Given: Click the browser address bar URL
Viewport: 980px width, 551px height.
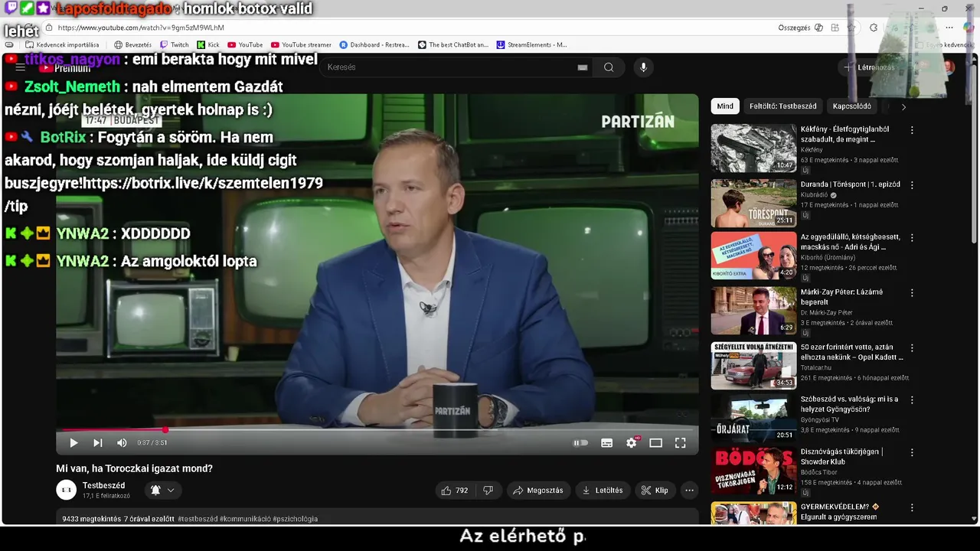Looking at the screenshot, I should tap(141, 28).
